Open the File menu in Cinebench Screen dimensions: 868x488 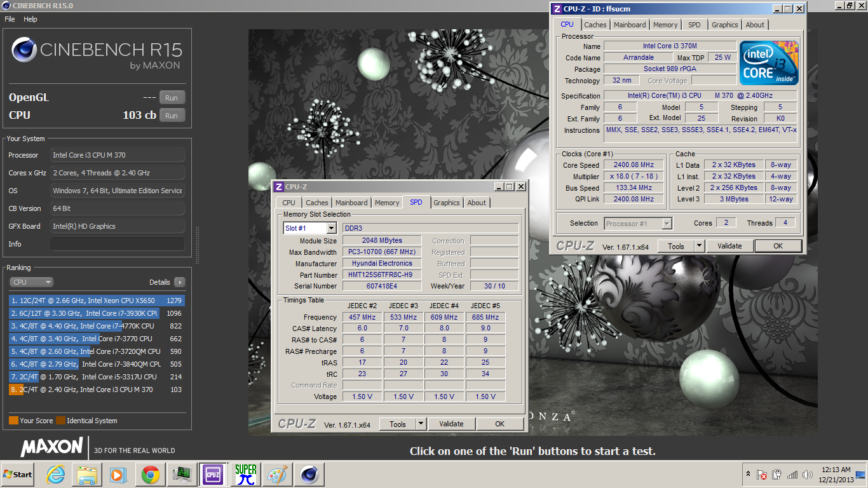(x=10, y=19)
